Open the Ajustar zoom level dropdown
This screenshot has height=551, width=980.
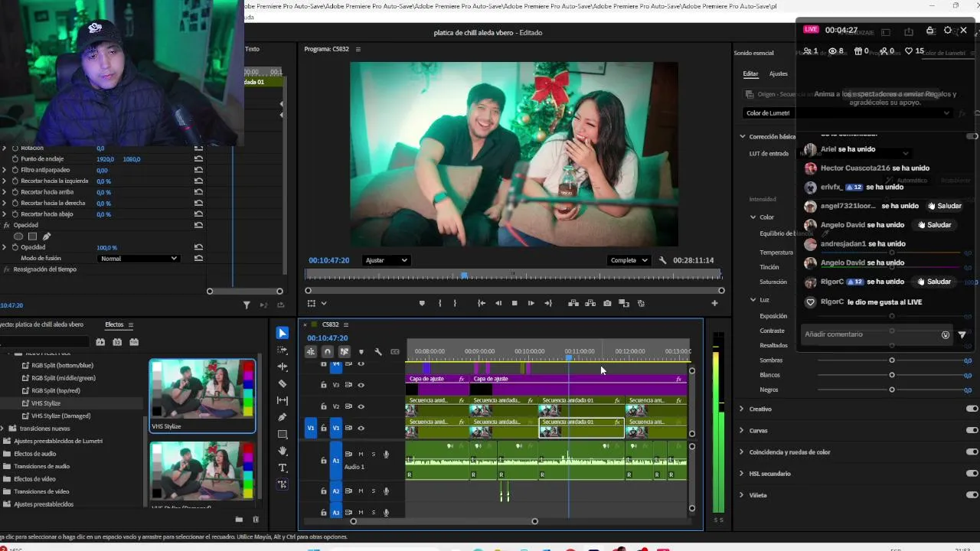pyautogui.click(x=386, y=260)
